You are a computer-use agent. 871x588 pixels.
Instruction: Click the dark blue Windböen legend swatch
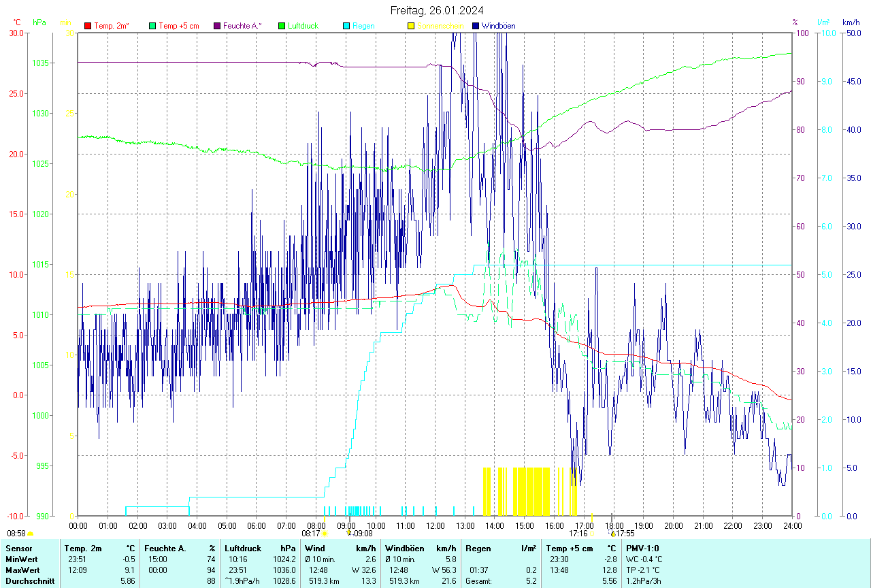pyautogui.click(x=476, y=26)
